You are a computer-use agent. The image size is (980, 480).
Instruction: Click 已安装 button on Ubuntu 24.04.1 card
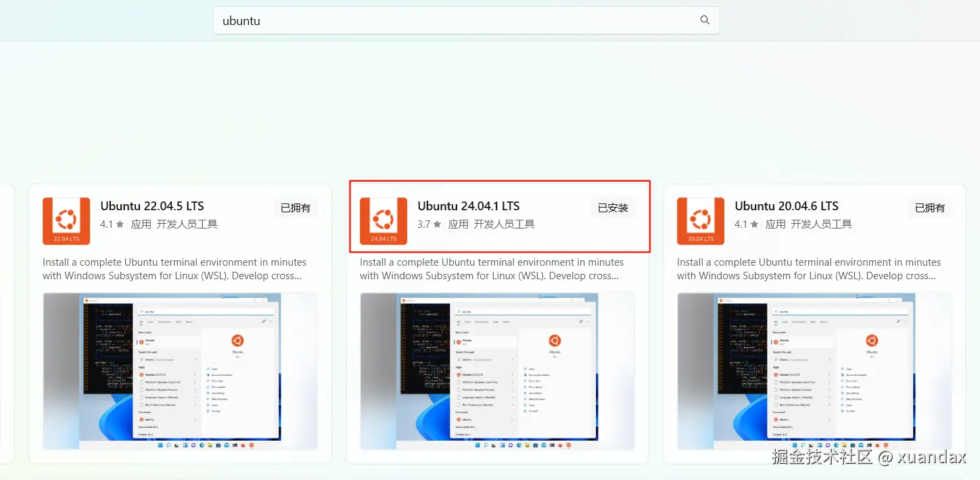pos(613,208)
